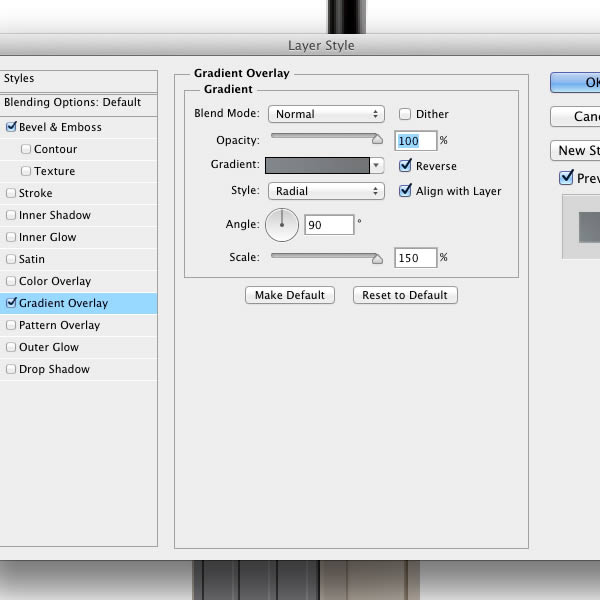Uncheck the Reverse option
The height and width of the screenshot is (600, 600).
tap(405, 165)
